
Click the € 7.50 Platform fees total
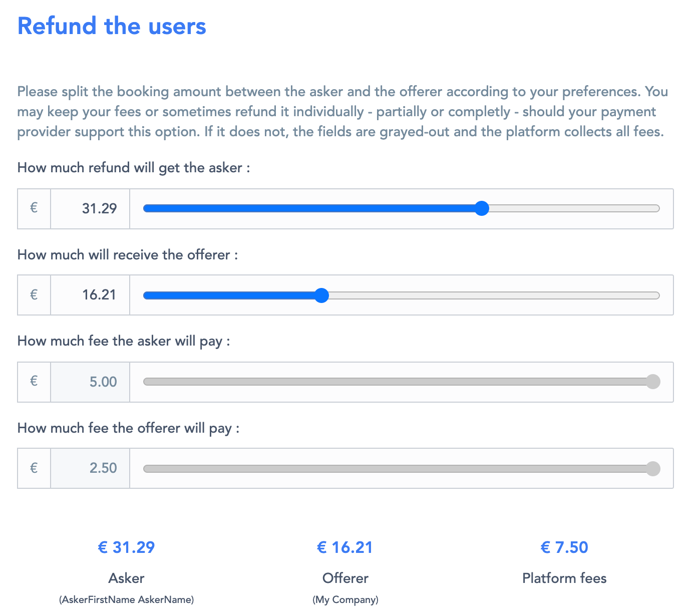tap(564, 547)
